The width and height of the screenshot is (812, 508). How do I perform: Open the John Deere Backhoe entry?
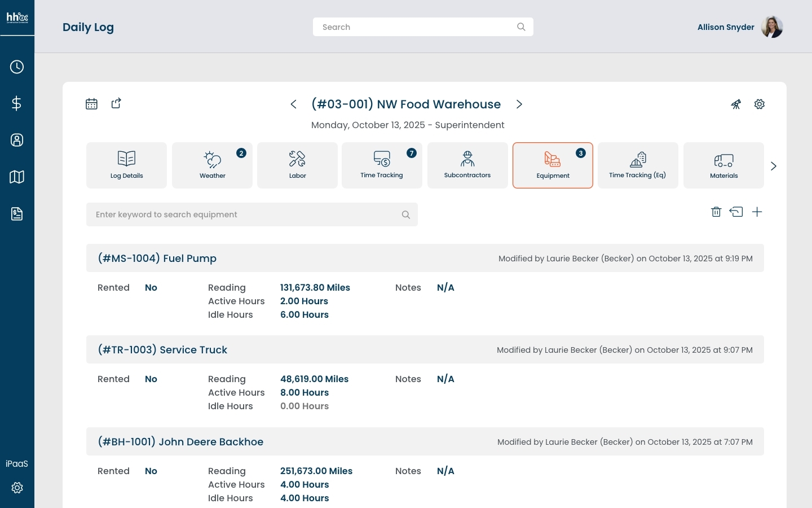(x=180, y=442)
